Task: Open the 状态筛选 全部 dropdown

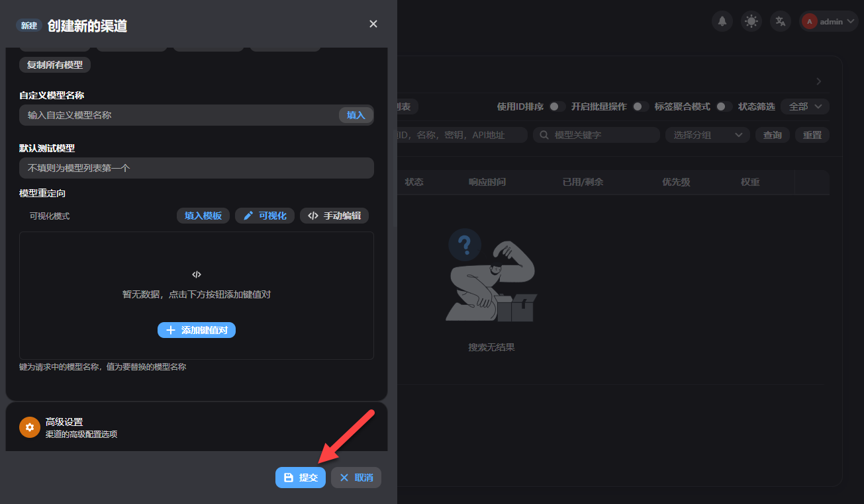Action: point(804,106)
